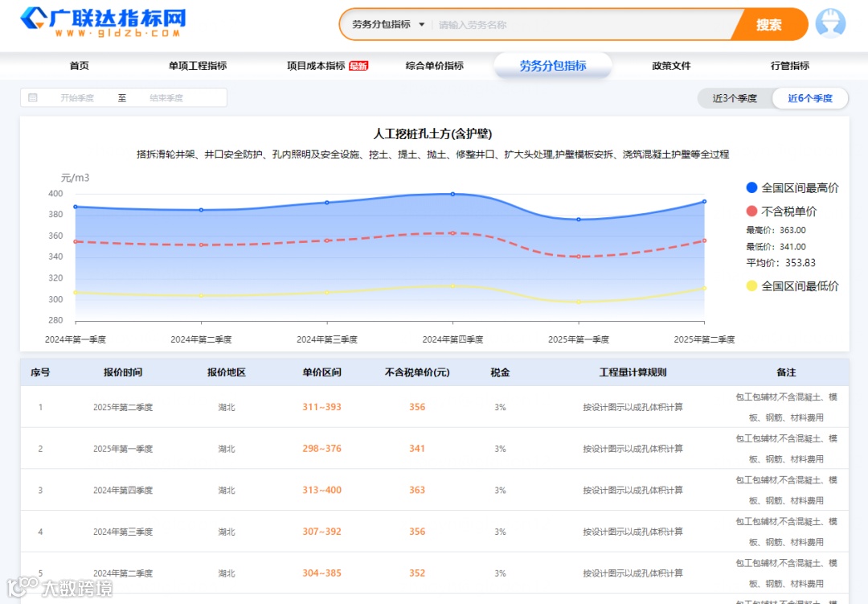This screenshot has width=868, height=604.
Task: Click price range 311~393 in row 1
Action: tap(321, 407)
